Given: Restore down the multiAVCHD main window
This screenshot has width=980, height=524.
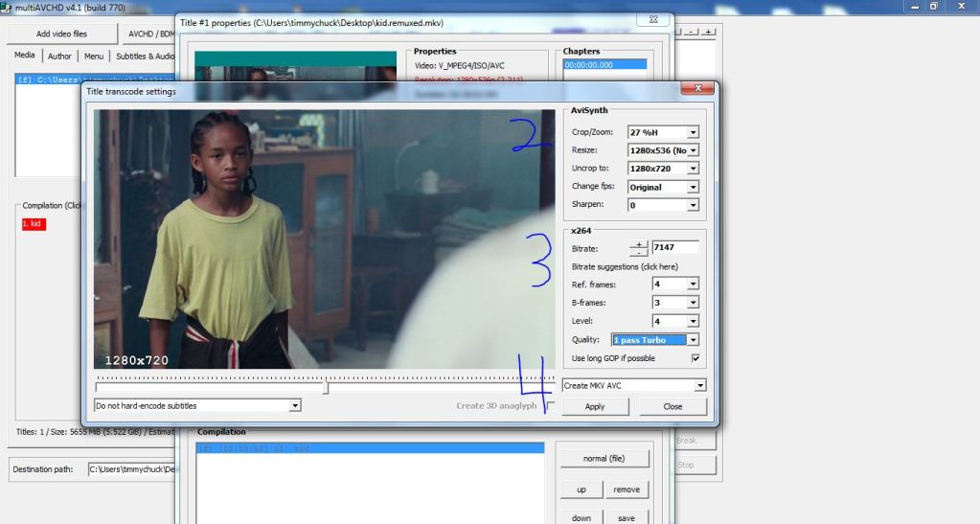Looking at the screenshot, I should point(934,7).
